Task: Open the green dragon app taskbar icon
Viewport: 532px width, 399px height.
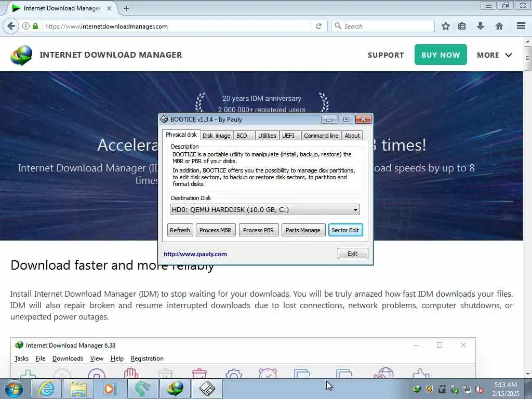Action: tap(142, 389)
